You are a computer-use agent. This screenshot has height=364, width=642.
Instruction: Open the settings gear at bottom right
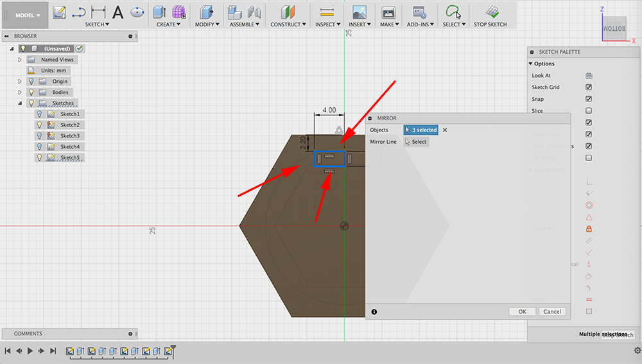coord(637,351)
